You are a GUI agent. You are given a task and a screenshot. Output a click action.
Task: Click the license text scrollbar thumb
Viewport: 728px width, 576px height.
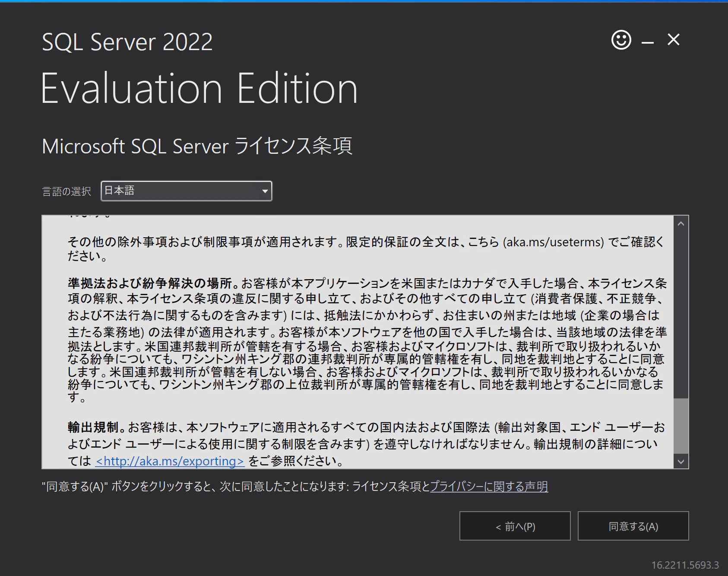pyautogui.click(x=681, y=426)
